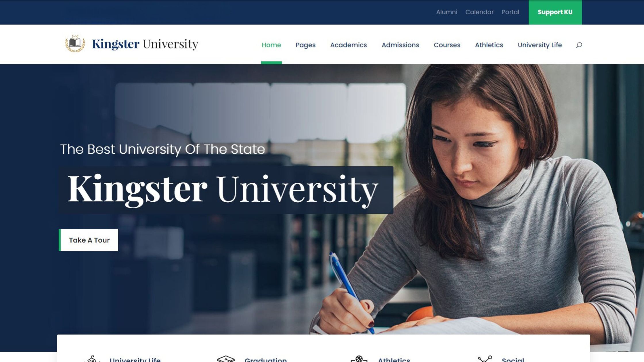Viewport: 644px width, 362px height.
Task: Click the Take A Tour button
Action: [x=89, y=240]
